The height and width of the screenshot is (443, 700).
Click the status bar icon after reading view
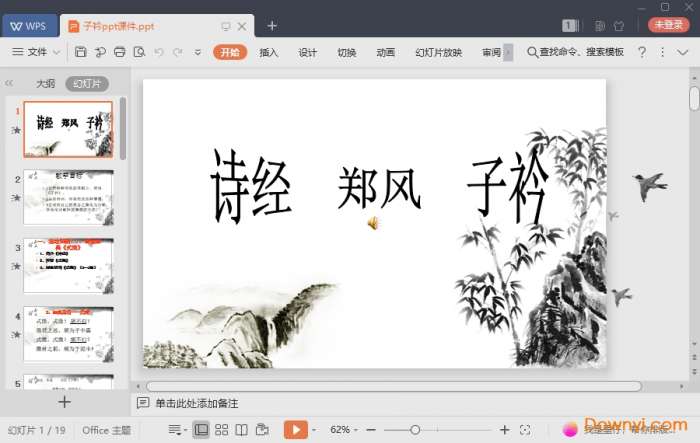pos(262,430)
